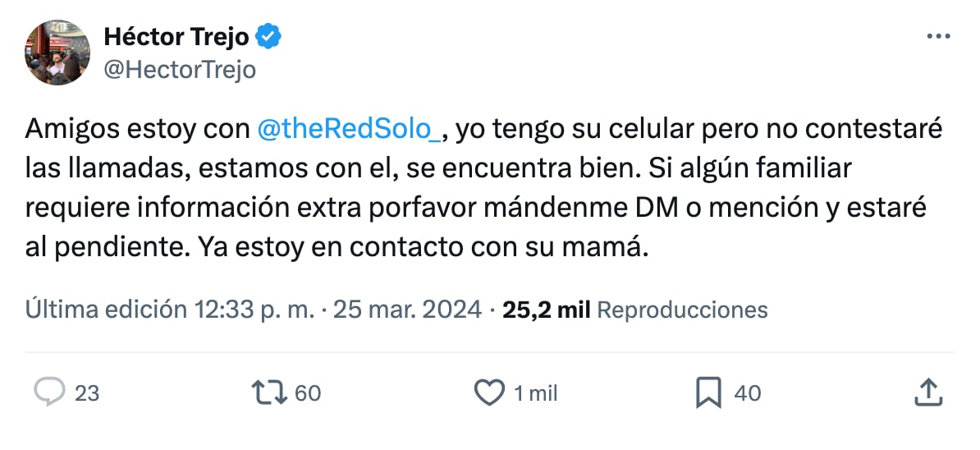Follow the @theRedSolo_ mention link
980x450 pixels.
[x=350, y=129]
